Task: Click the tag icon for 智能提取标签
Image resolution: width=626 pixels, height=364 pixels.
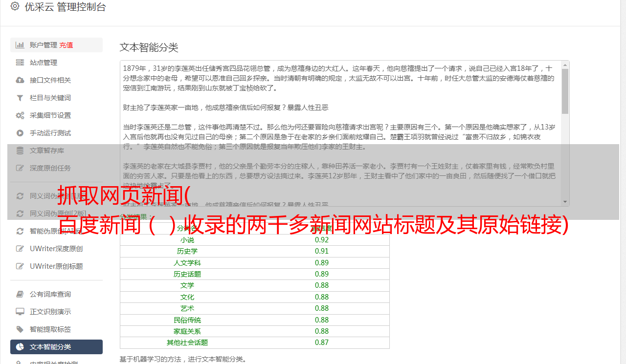Action: click(x=20, y=329)
